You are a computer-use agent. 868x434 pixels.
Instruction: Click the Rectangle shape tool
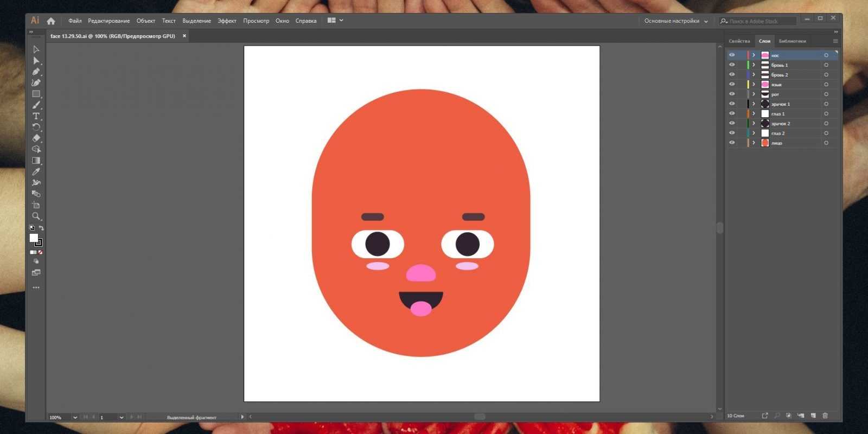point(36,94)
